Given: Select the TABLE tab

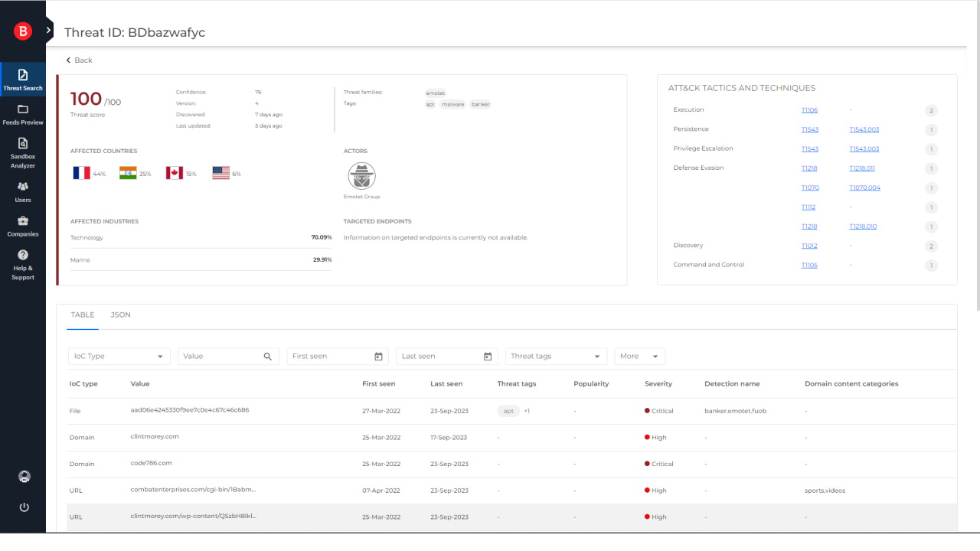Looking at the screenshot, I should click(82, 315).
